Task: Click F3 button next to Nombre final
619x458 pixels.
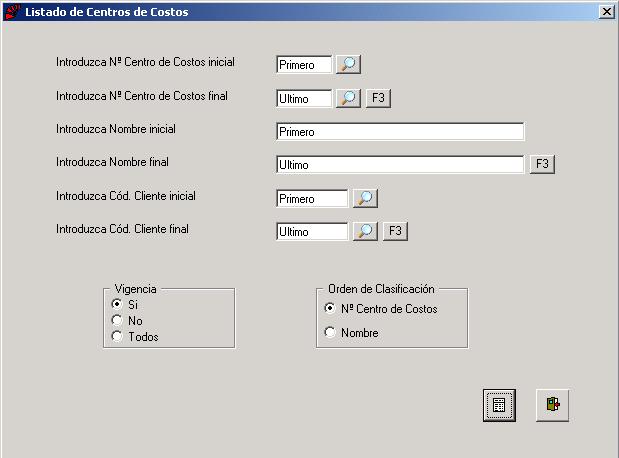Action: point(542,164)
